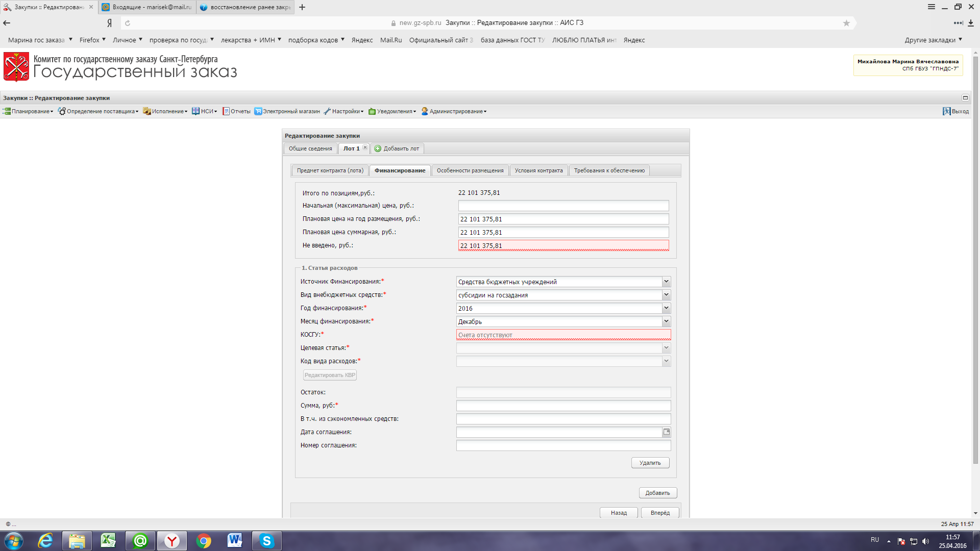
Task: Open the Отчеты reports icon
Action: tap(226, 111)
